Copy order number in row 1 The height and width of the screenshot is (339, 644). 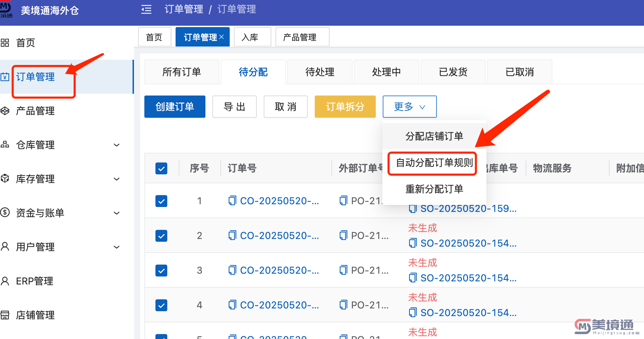(x=232, y=200)
